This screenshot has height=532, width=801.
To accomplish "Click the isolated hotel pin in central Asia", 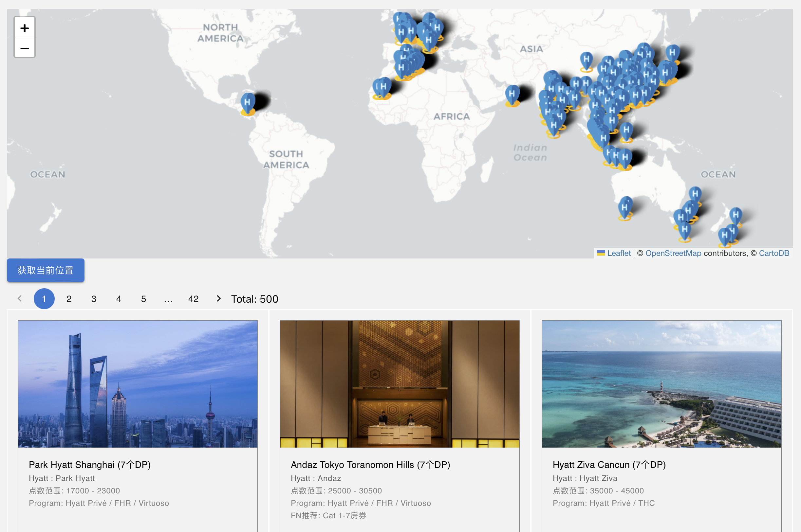I will pyautogui.click(x=587, y=60).
